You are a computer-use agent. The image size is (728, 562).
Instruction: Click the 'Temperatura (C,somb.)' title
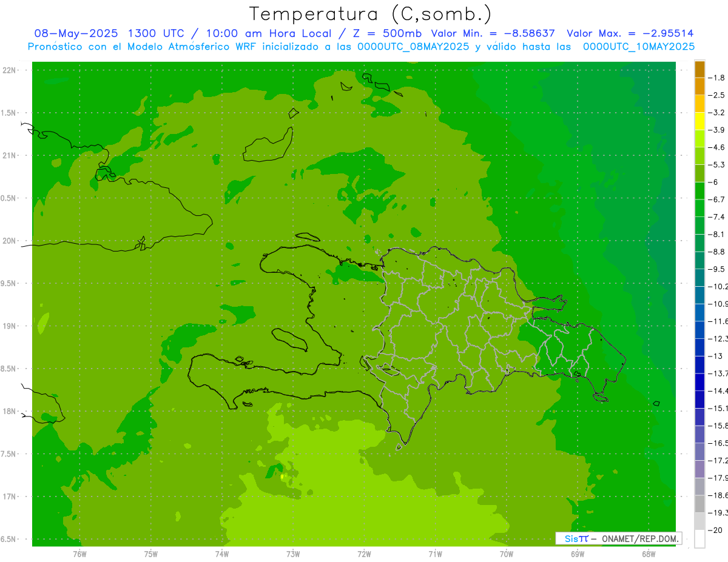point(370,14)
